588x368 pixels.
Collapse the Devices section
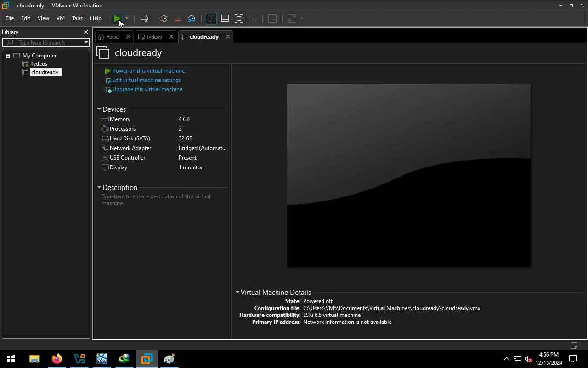pos(99,109)
